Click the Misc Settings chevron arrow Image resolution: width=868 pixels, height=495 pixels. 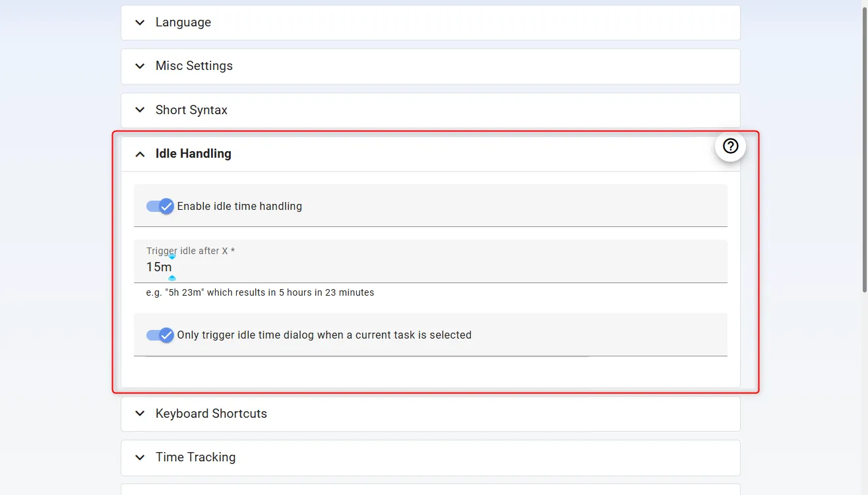(x=140, y=66)
